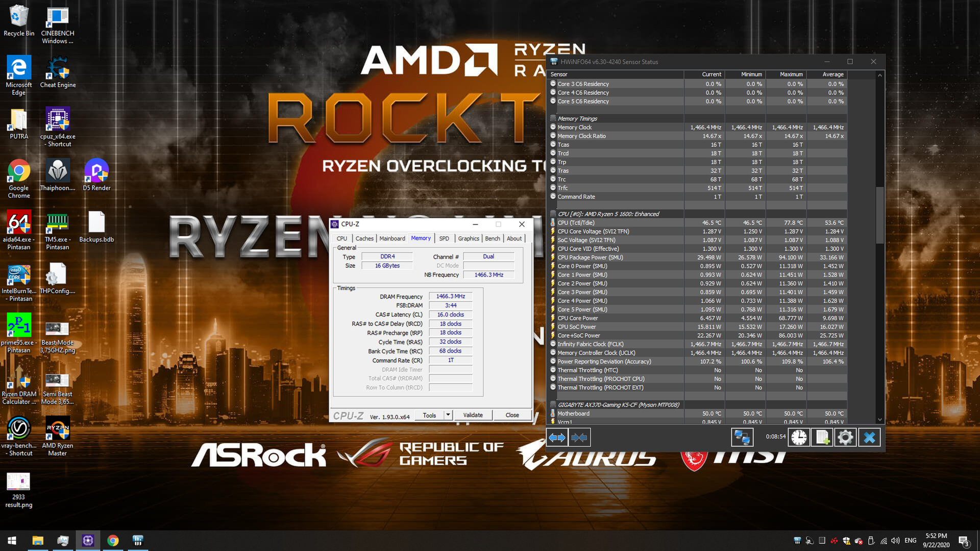Image resolution: width=980 pixels, height=551 pixels.
Task: Select the Backups.bdb file icon
Action: pos(96,227)
